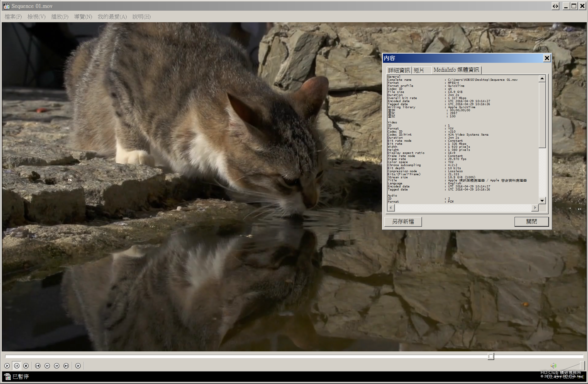Click the right arrow of the horizontal scrollbar
The width and height of the screenshot is (588, 384).
pyautogui.click(x=535, y=208)
